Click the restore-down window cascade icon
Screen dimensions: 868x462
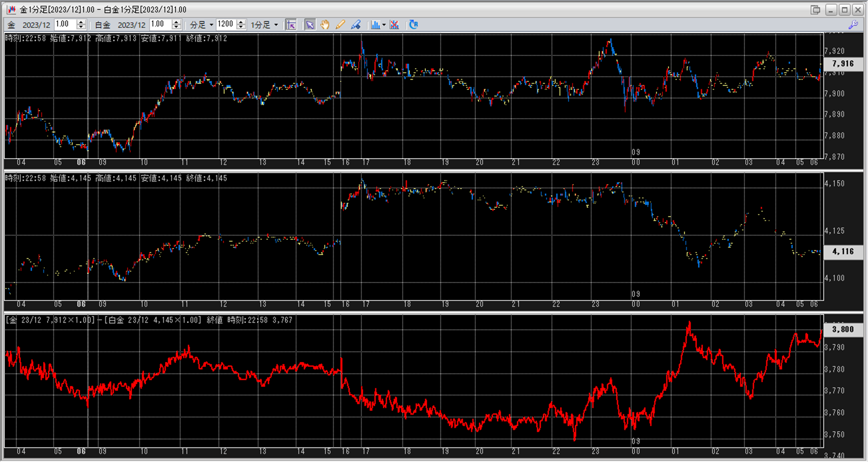815,9
